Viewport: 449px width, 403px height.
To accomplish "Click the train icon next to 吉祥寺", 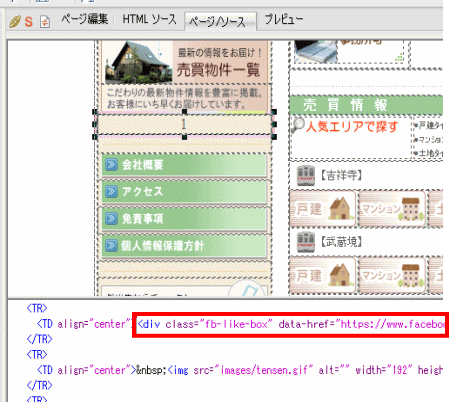I will [x=306, y=176].
